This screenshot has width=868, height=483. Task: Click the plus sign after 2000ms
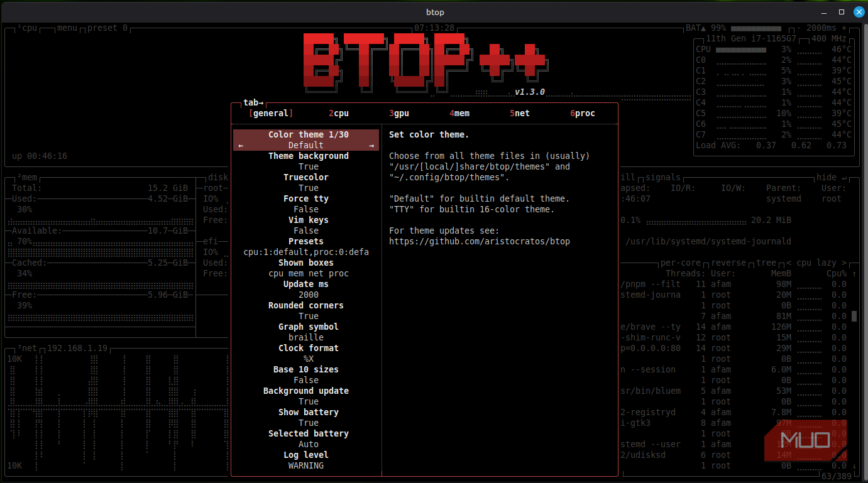tap(844, 28)
